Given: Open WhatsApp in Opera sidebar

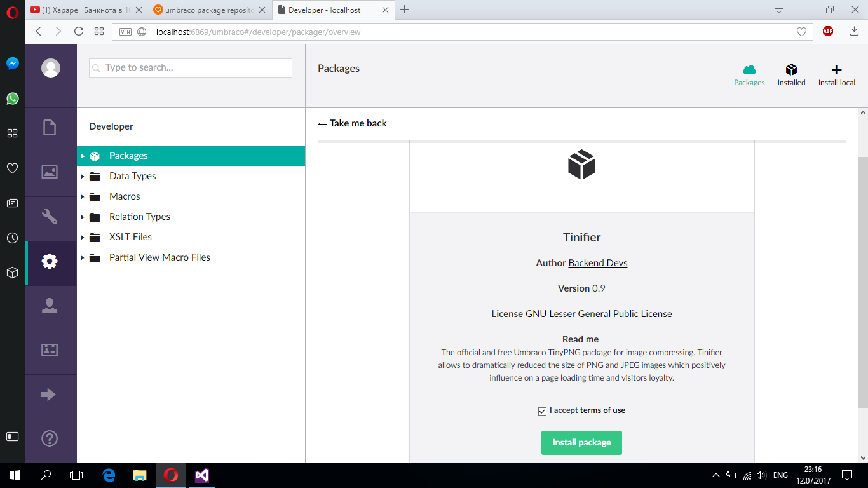Looking at the screenshot, I should 13,98.
